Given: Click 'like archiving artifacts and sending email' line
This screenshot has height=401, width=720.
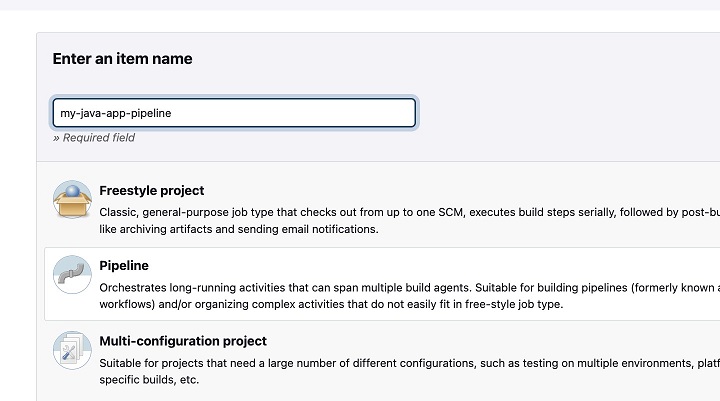Looking at the screenshot, I should 239,229.
